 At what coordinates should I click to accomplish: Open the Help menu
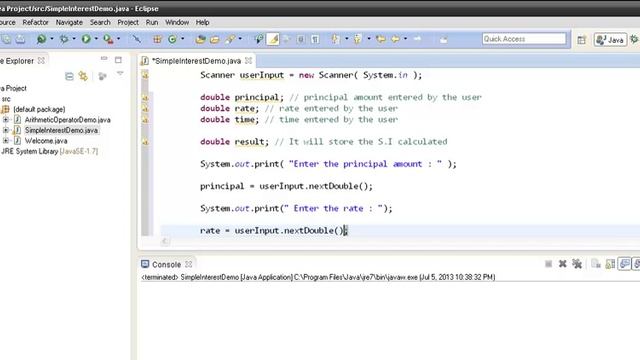coord(202,22)
